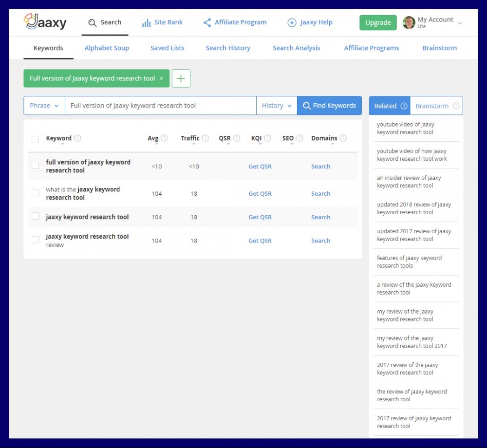Image resolution: width=487 pixels, height=448 pixels.
Task: Expand the My Account menu chevron
Action: 460,23
